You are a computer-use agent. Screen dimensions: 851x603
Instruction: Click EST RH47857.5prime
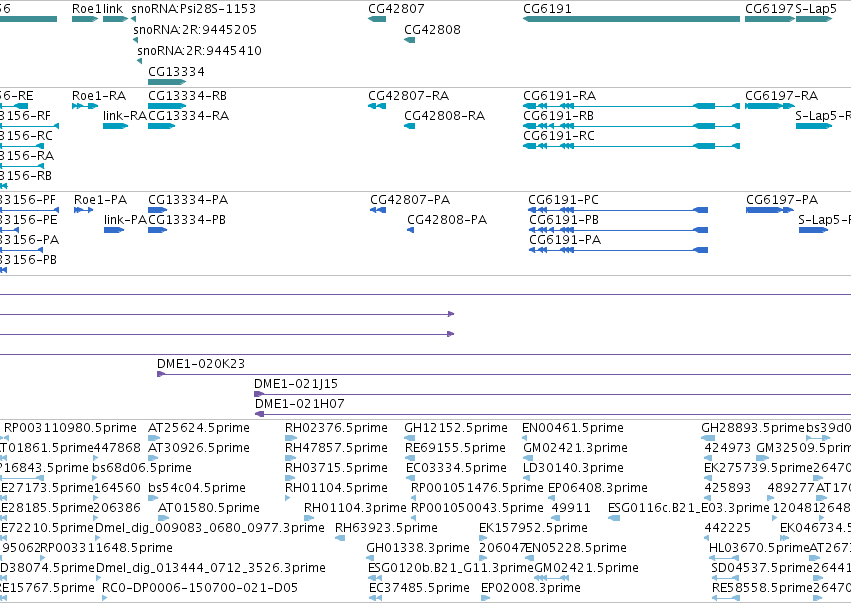tap(336, 448)
